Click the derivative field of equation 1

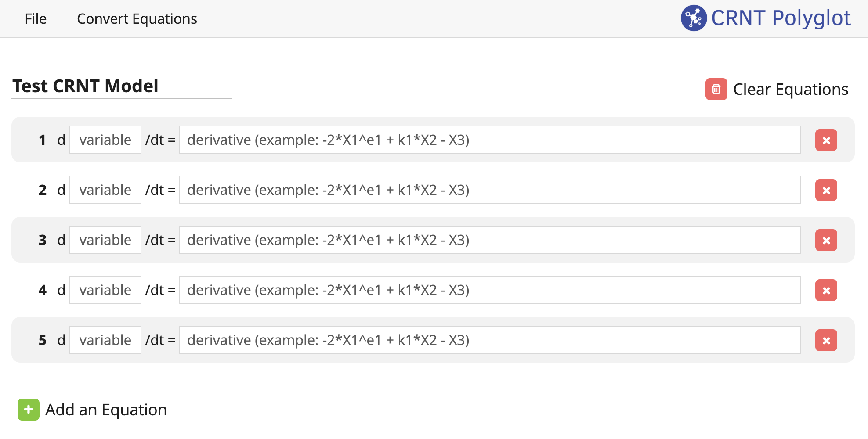[490, 140]
